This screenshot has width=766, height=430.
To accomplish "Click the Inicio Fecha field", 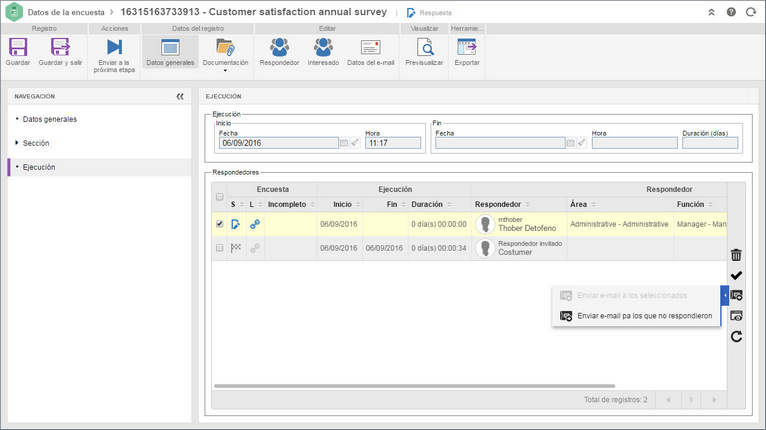I will 278,143.
